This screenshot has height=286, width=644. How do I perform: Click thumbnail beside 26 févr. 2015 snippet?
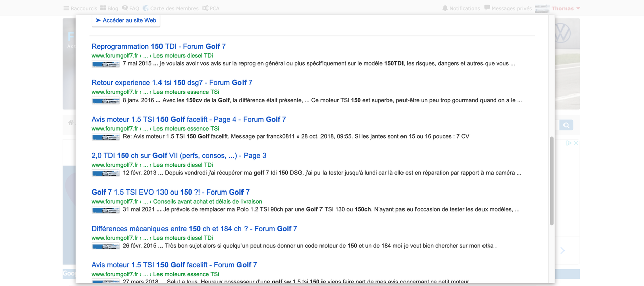[106, 246]
